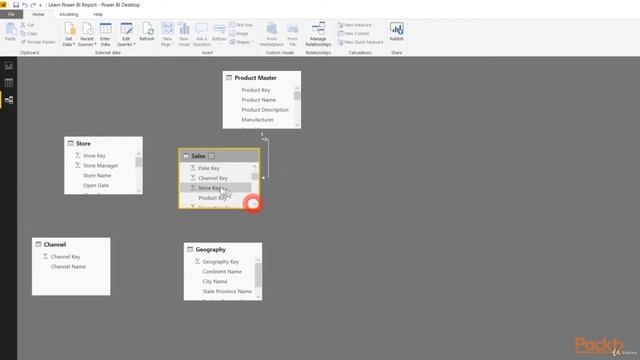Click New Measure

pyautogui.click(x=354, y=25)
